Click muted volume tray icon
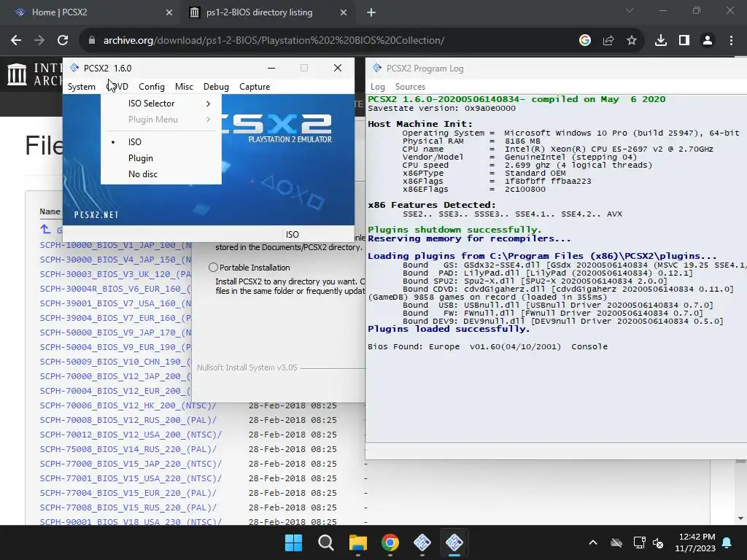Viewport: 747px width, 560px height. tap(658, 542)
